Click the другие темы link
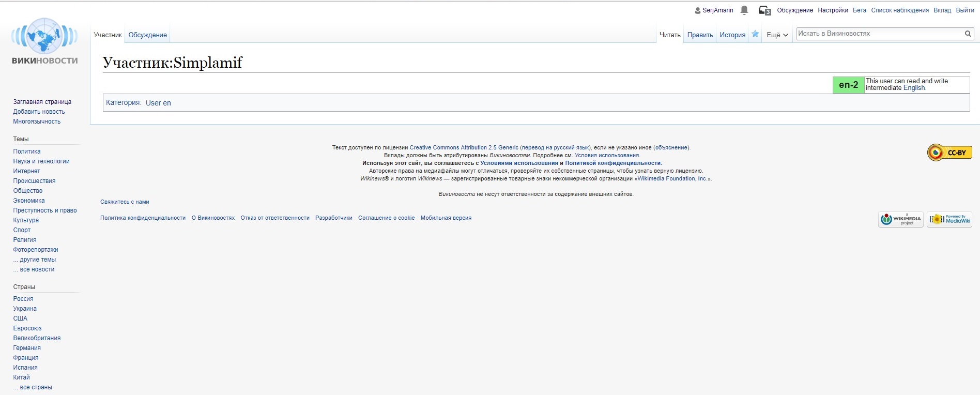Image resolution: width=980 pixels, height=395 pixels. (35, 260)
